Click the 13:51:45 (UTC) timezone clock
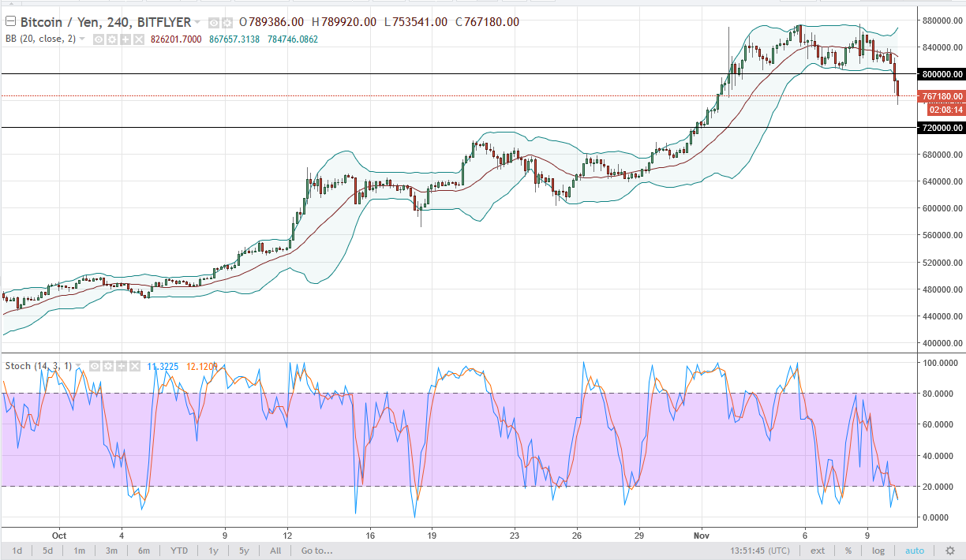 click(x=762, y=551)
